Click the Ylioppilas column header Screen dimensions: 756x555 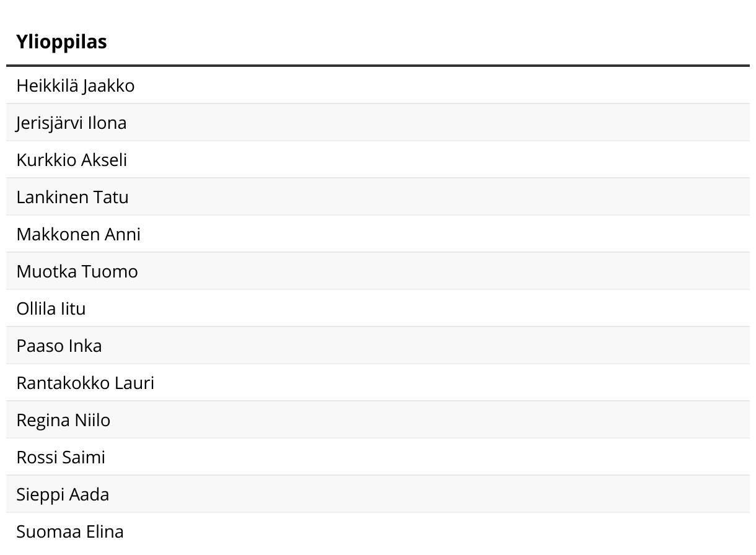[61, 42]
